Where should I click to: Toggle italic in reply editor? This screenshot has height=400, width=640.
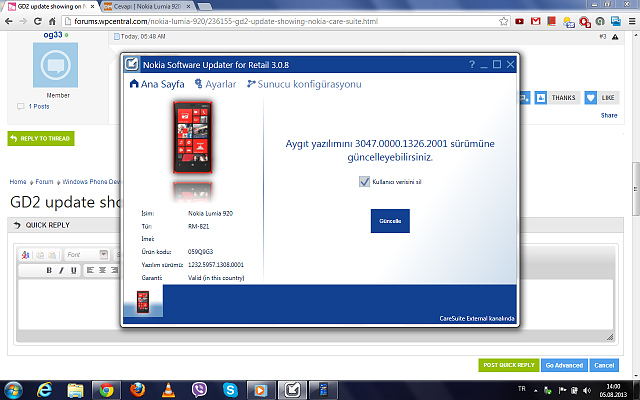click(x=61, y=270)
